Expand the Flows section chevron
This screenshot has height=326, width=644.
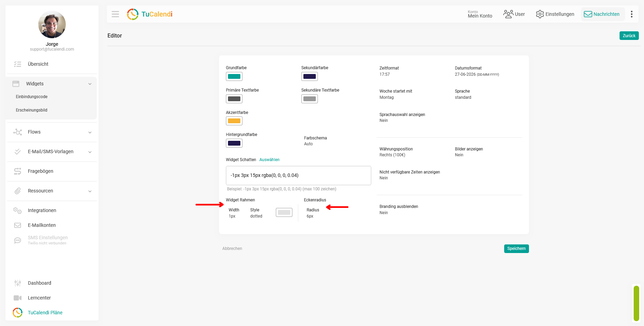[x=90, y=132]
